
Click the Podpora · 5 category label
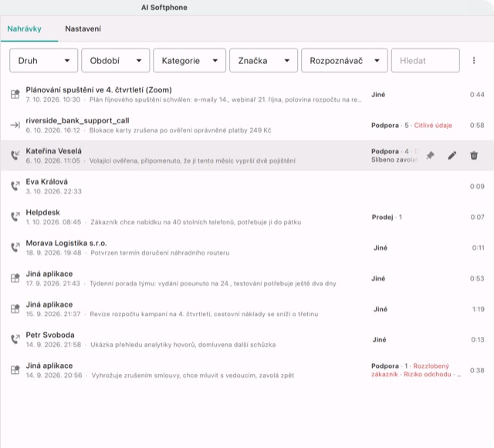(390, 126)
